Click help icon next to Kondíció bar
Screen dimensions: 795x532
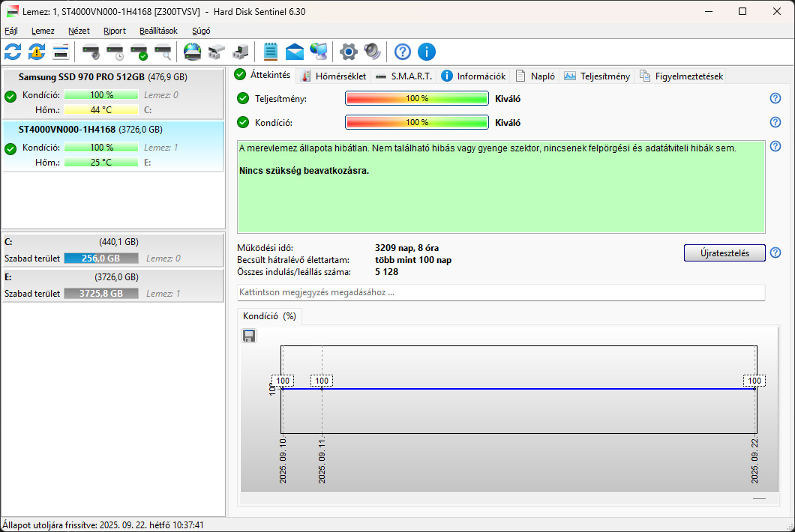click(x=775, y=122)
